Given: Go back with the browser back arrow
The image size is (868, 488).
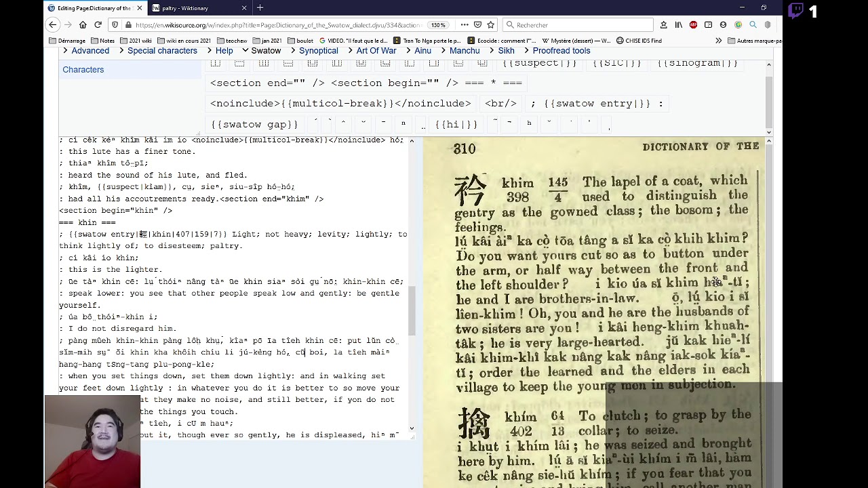Looking at the screenshot, I should (52, 25).
